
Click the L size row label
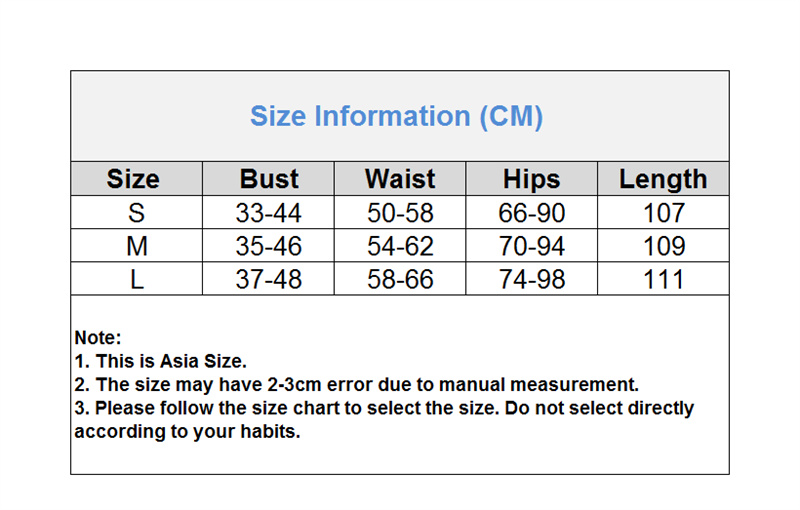pyautogui.click(x=136, y=279)
